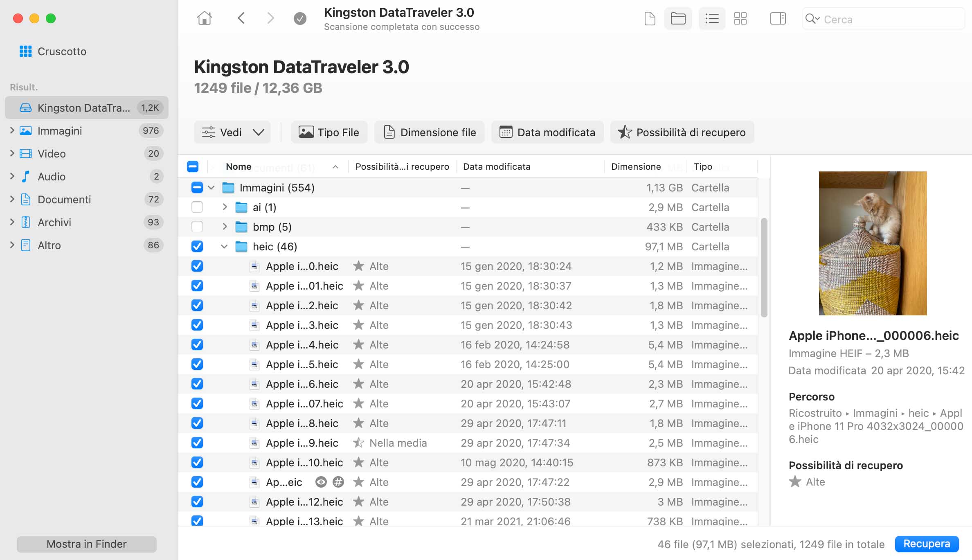Toggle checkbox for Immagini (554) folder
Screen dimensions: 972x560
click(x=197, y=188)
